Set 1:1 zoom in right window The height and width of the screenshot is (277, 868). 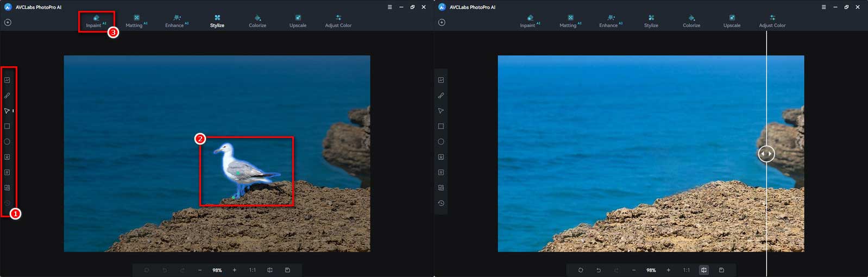click(687, 270)
